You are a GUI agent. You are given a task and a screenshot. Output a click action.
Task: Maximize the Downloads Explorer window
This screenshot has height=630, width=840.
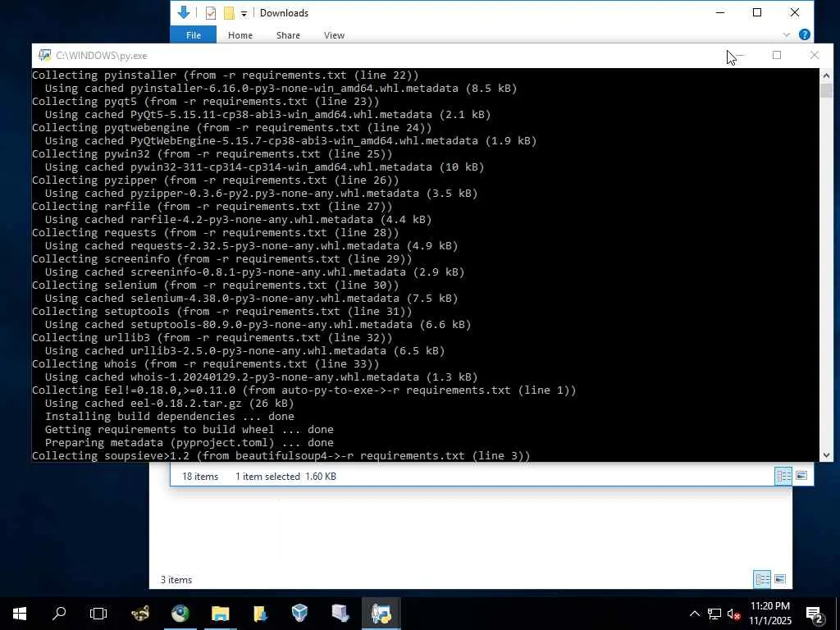(757, 12)
